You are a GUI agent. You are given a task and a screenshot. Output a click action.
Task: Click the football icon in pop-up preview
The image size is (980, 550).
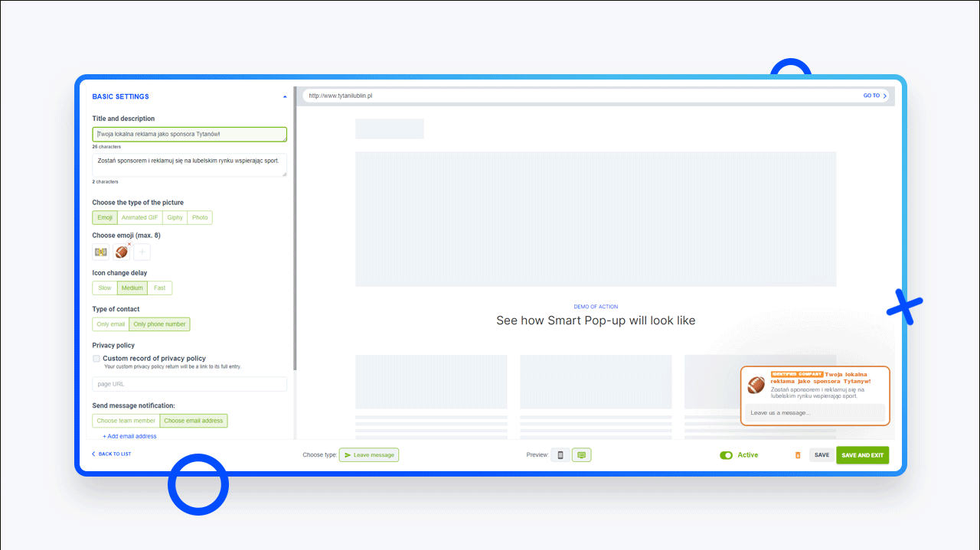(756, 385)
